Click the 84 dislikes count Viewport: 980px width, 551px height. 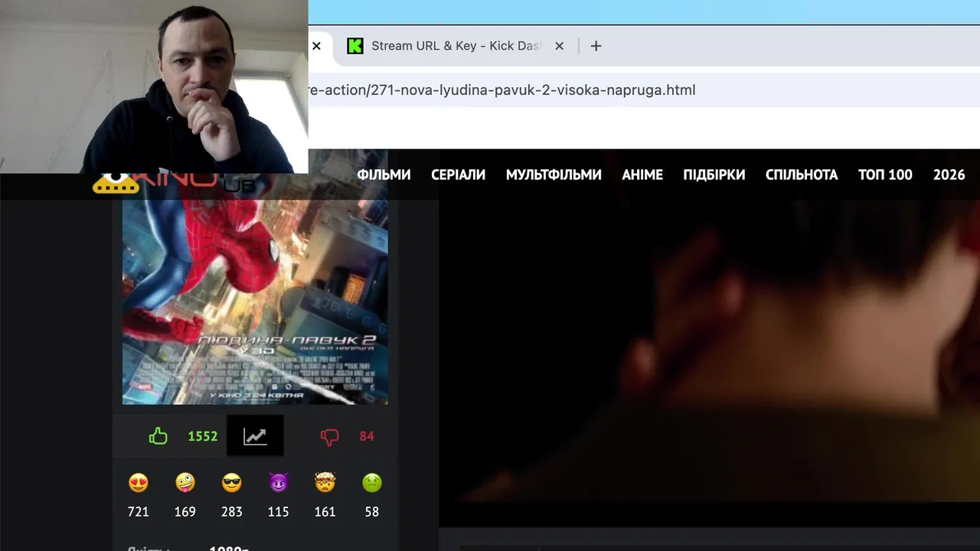coord(367,436)
